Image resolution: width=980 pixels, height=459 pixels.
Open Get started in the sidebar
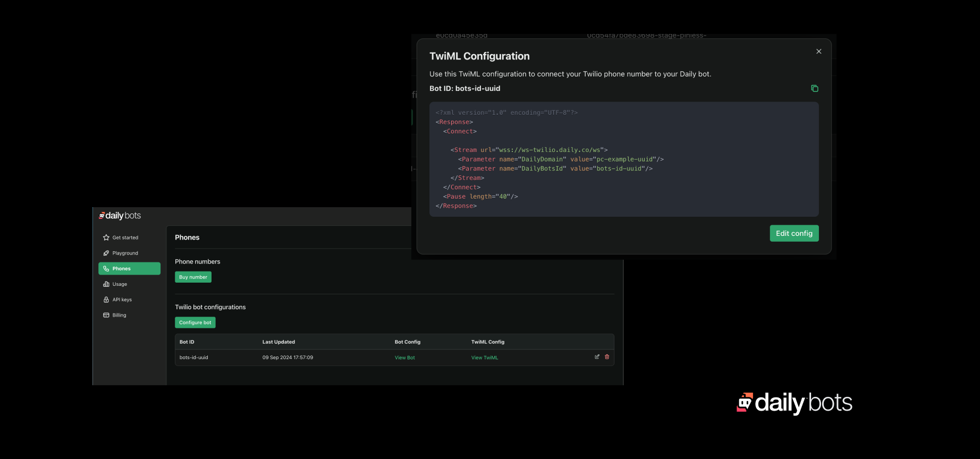point(129,237)
